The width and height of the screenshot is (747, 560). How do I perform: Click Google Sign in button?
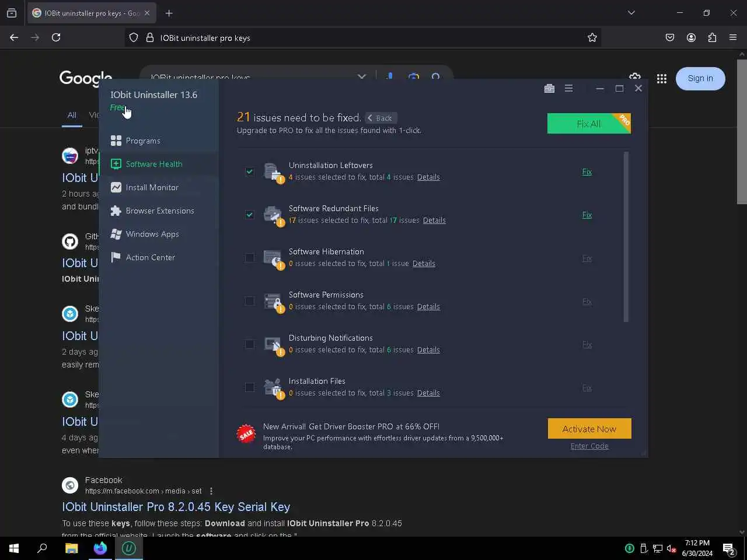coord(700,79)
